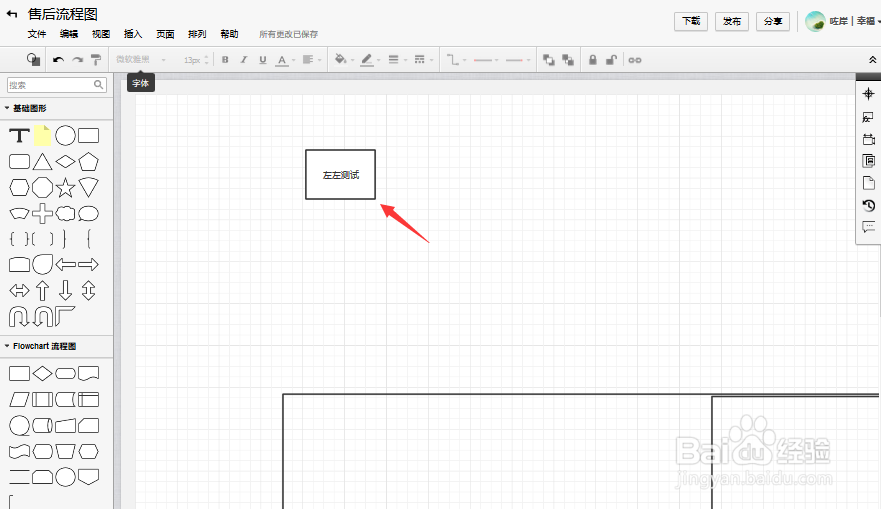Unlock the selected shape

(611, 60)
